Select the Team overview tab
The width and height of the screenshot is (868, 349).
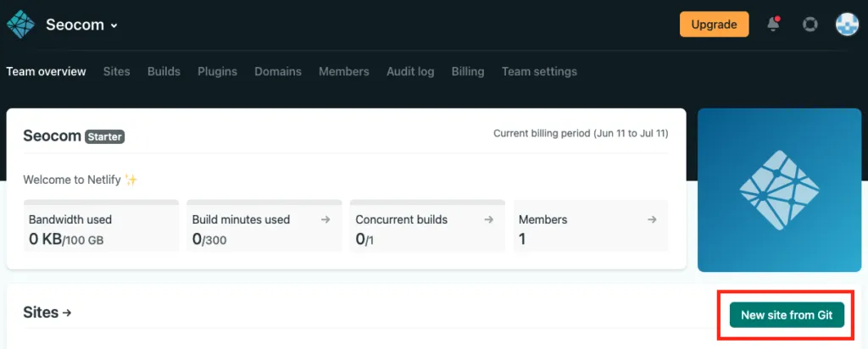click(x=46, y=71)
